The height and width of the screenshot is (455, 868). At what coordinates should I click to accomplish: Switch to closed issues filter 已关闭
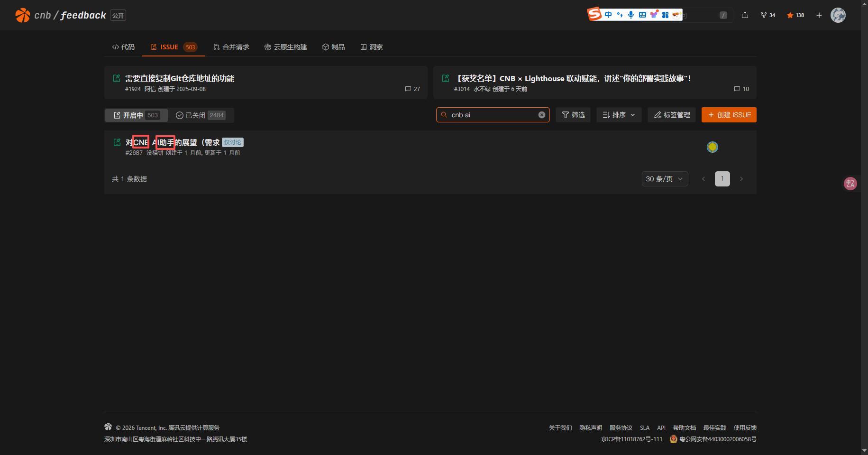coord(200,115)
